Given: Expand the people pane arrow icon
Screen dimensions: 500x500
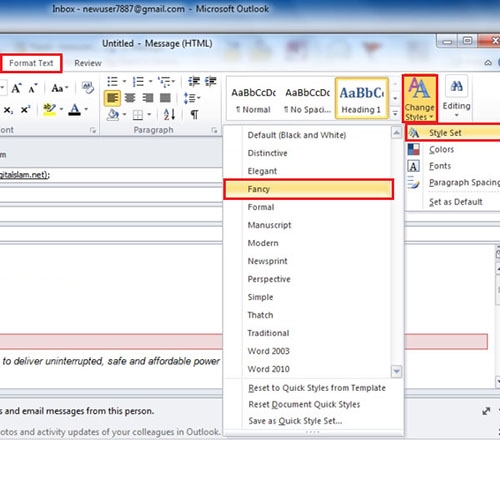Looking at the screenshot, I should pyautogui.click(x=486, y=411).
